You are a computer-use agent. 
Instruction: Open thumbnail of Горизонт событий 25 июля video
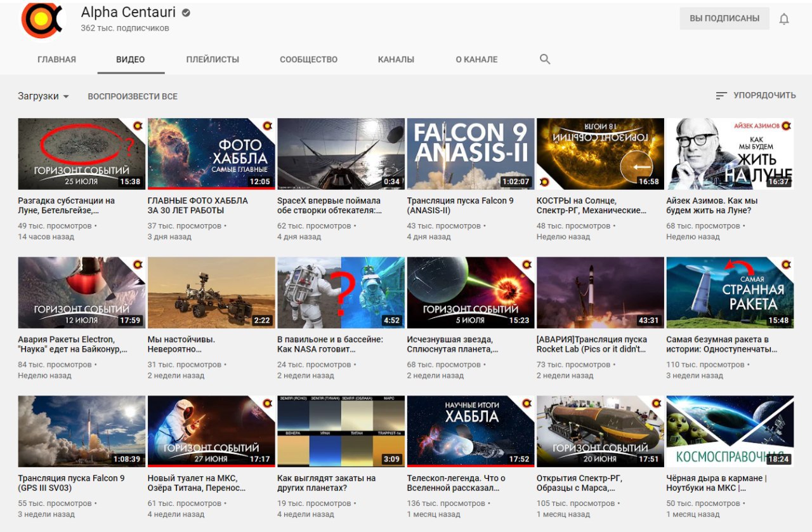[x=82, y=154]
